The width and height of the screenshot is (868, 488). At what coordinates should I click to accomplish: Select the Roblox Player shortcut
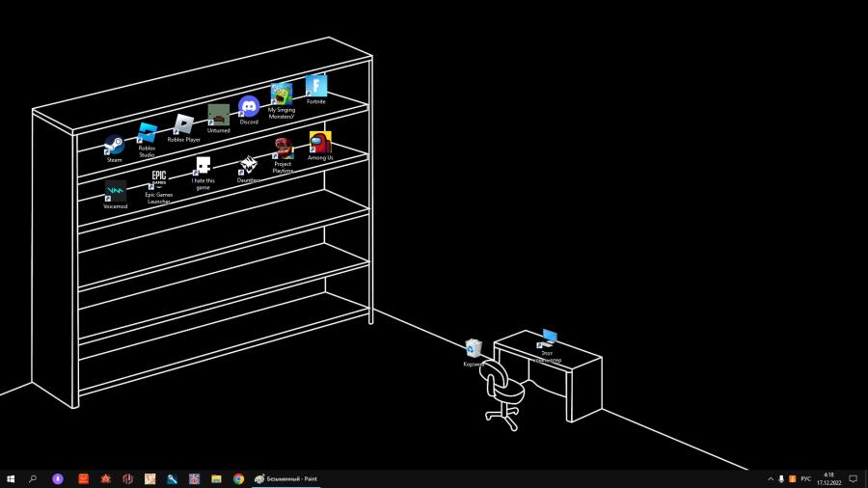coord(184,128)
